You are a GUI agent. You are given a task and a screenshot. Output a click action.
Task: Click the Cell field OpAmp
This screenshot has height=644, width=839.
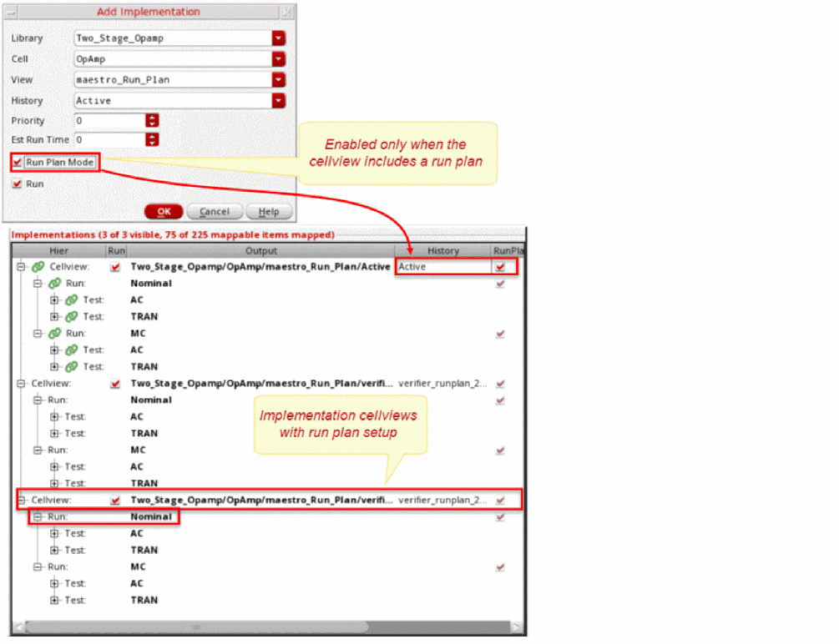(x=173, y=59)
